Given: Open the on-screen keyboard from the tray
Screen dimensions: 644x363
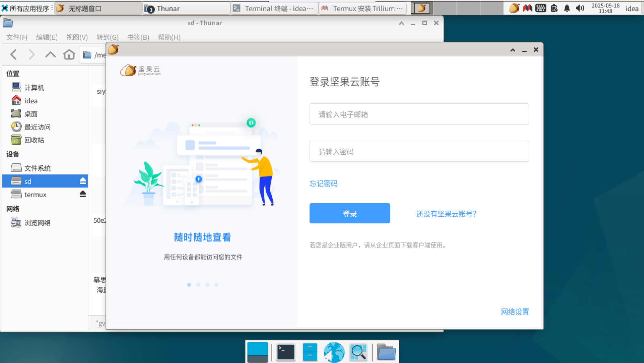Looking at the screenshot, I should 540,8.
